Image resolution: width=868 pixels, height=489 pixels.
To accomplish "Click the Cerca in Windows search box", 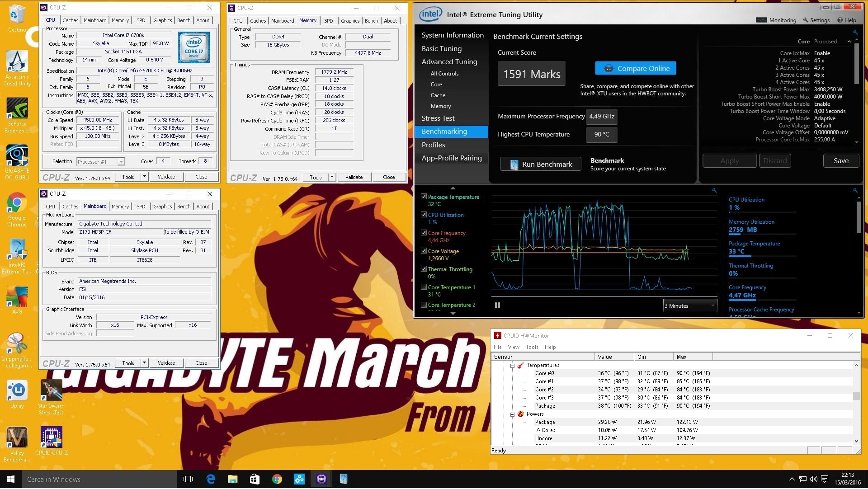I will 99,480.
